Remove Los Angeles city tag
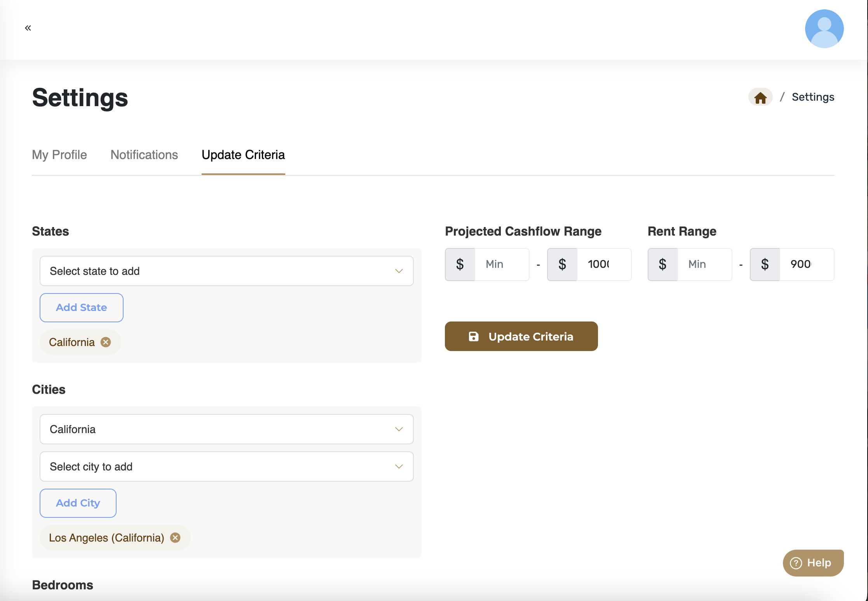 (x=176, y=538)
